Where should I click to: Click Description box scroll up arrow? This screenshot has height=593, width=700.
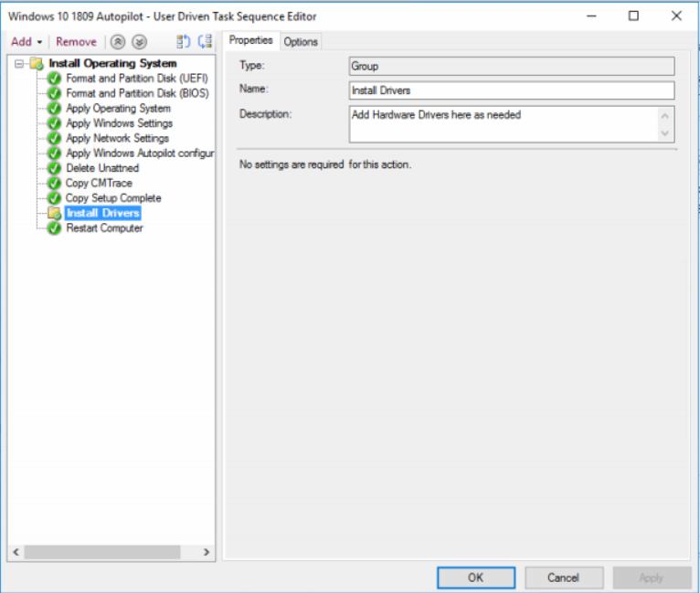[x=665, y=116]
